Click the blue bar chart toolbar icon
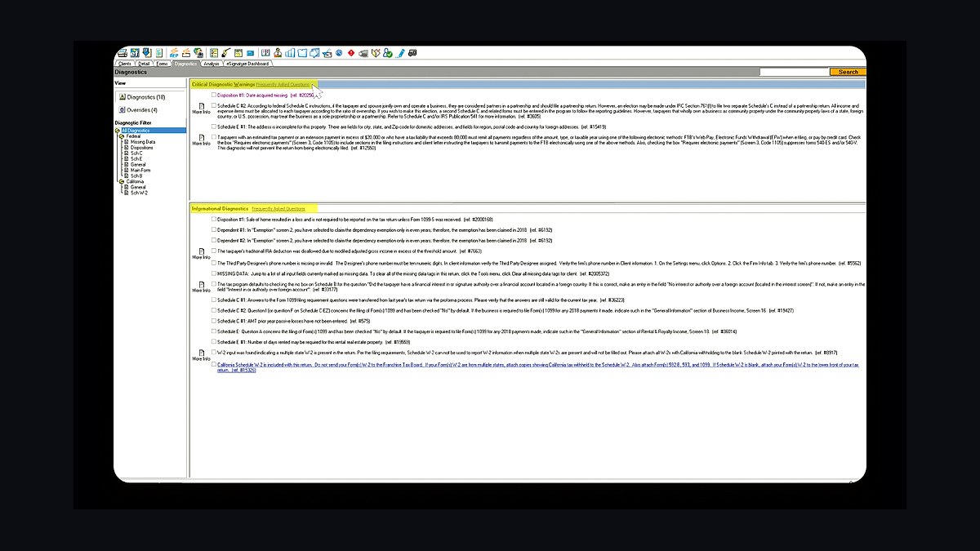 [290, 53]
